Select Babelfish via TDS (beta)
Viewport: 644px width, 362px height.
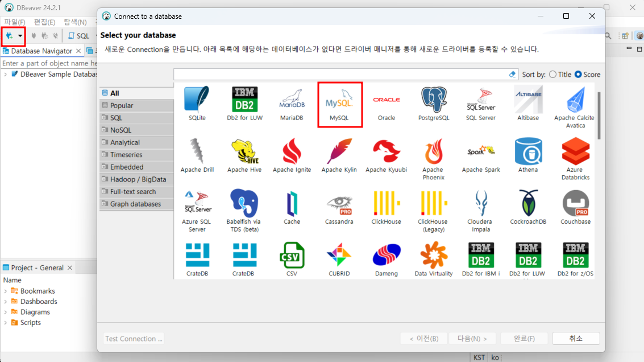coord(244,211)
